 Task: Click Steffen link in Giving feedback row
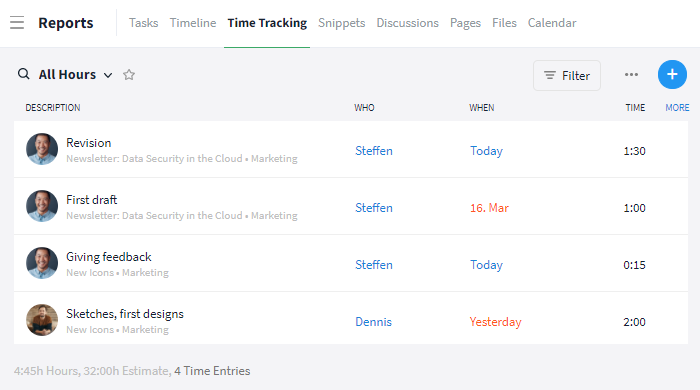[374, 265]
